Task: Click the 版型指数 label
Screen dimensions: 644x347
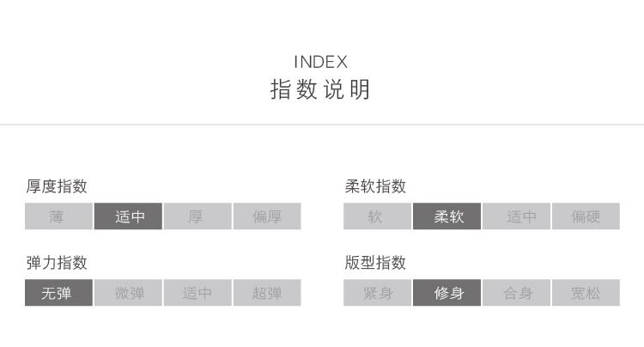Action: point(375,263)
